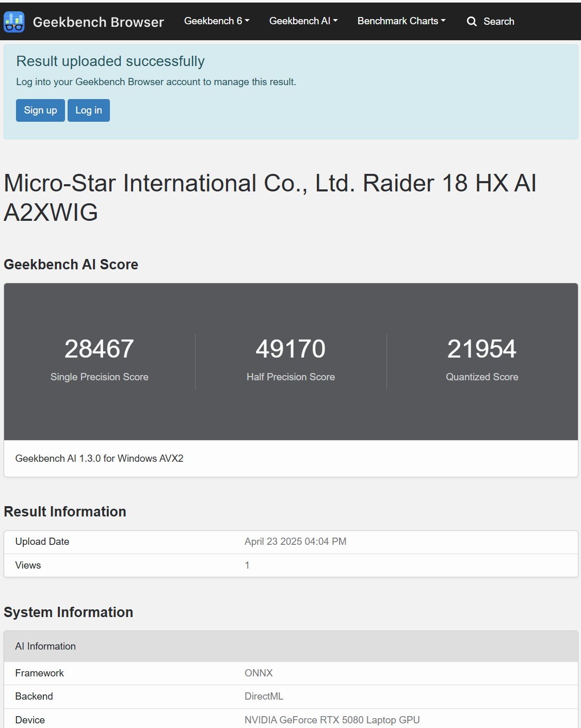Click the Views row label
The image size is (581, 728).
click(x=28, y=565)
